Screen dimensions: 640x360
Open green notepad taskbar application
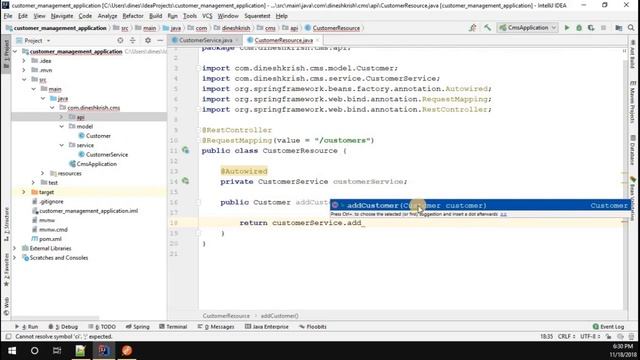(80, 351)
